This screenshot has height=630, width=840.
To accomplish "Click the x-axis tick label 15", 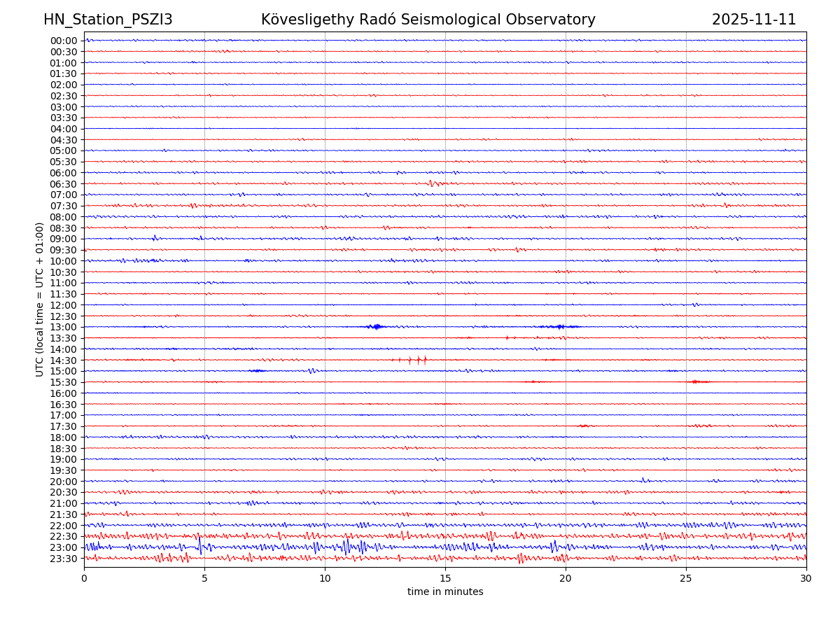I will 445,578.
